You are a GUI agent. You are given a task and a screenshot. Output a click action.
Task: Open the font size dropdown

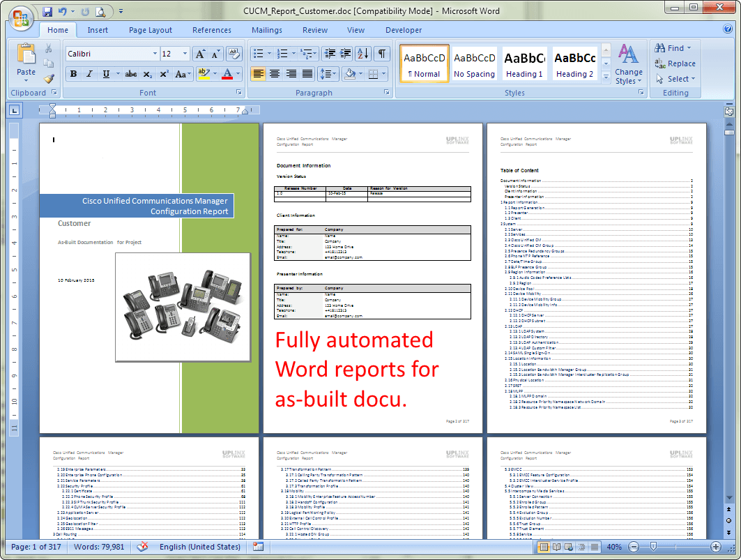[185, 54]
